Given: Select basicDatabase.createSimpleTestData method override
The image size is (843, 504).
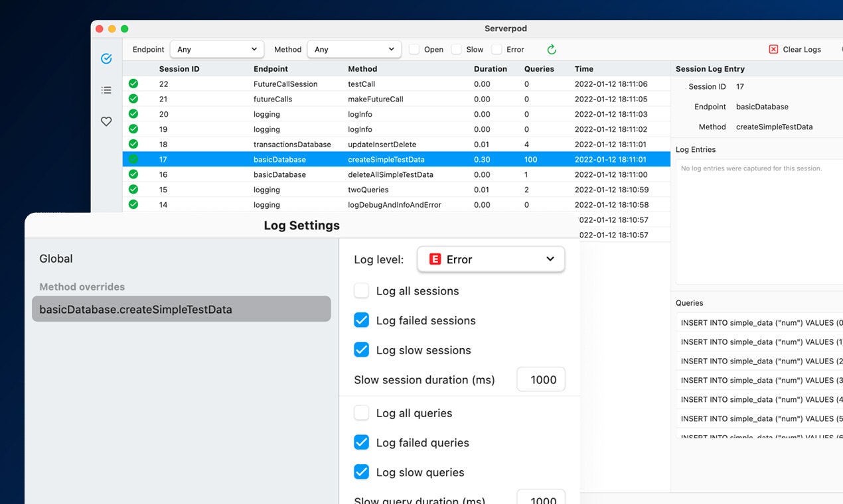Looking at the screenshot, I should 181,309.
